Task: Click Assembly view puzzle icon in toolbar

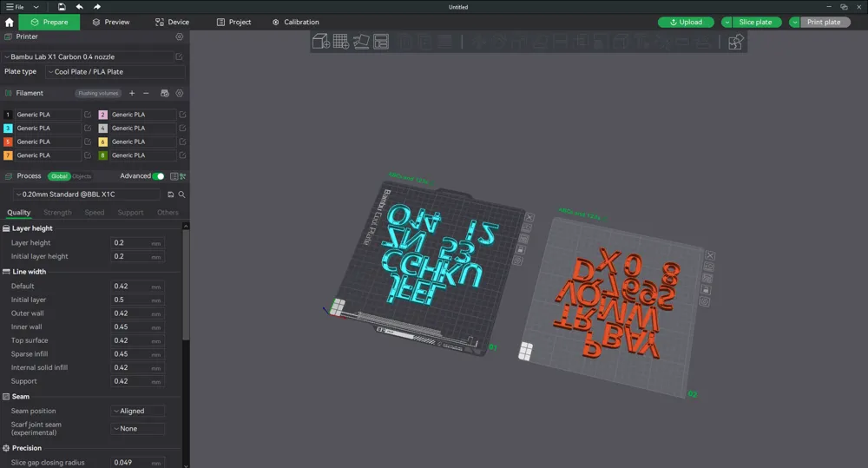Action: point(735,42)
